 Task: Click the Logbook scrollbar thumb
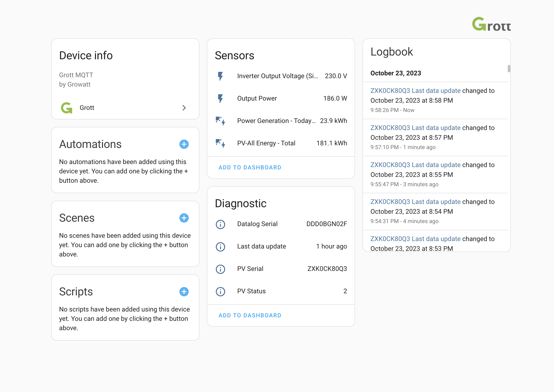[509, 69]
